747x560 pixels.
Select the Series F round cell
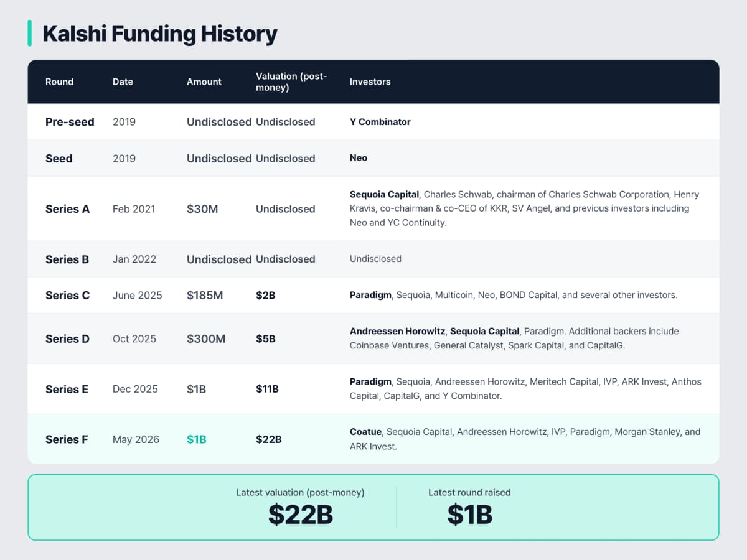[x=67, y=439]
